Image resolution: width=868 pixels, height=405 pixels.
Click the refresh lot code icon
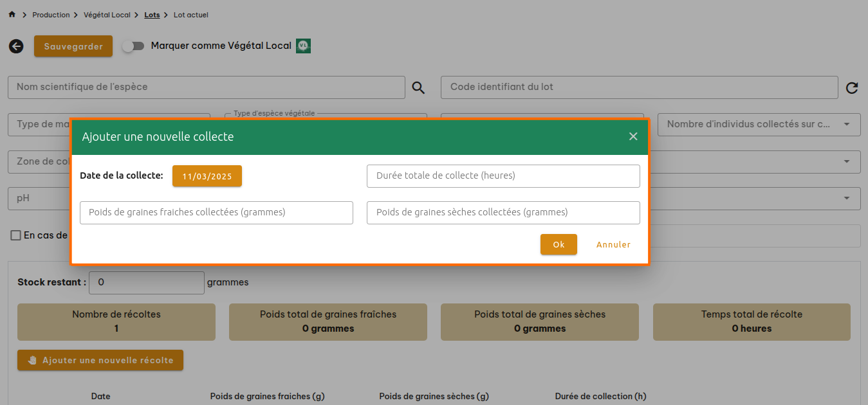(x=852, y=88)
